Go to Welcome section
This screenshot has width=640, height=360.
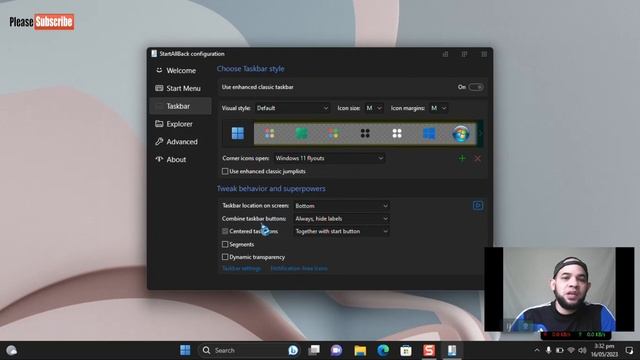click(180, 70)
